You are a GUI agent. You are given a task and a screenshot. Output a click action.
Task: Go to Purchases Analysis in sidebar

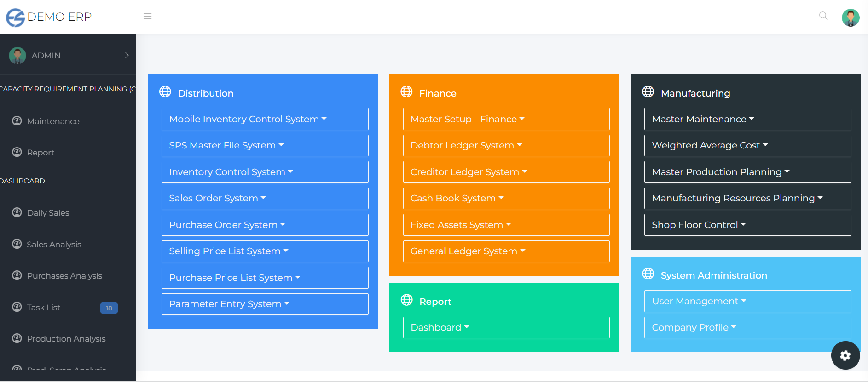[x=64, y=276]
